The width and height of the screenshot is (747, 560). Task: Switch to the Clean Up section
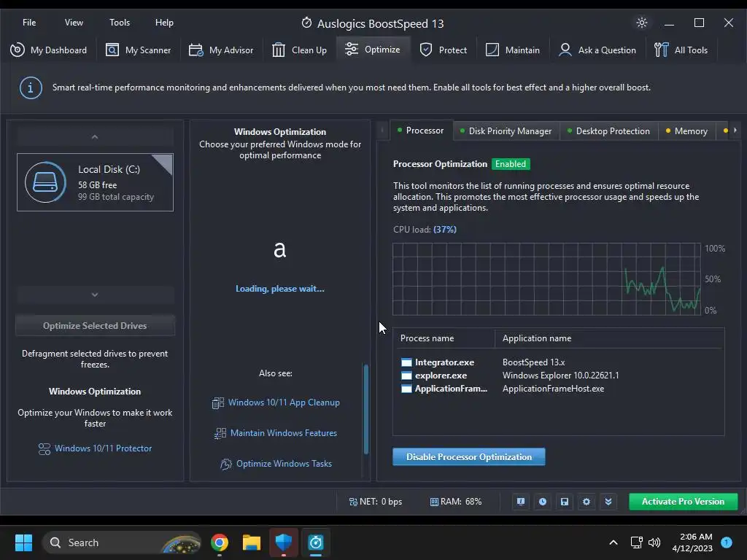click(299, 50)
